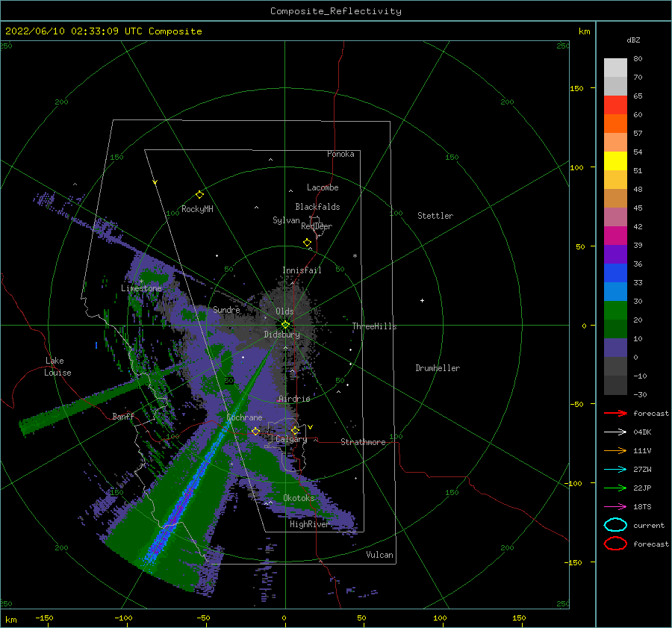Click the red forecast arrow legend icon

point(615,413)
